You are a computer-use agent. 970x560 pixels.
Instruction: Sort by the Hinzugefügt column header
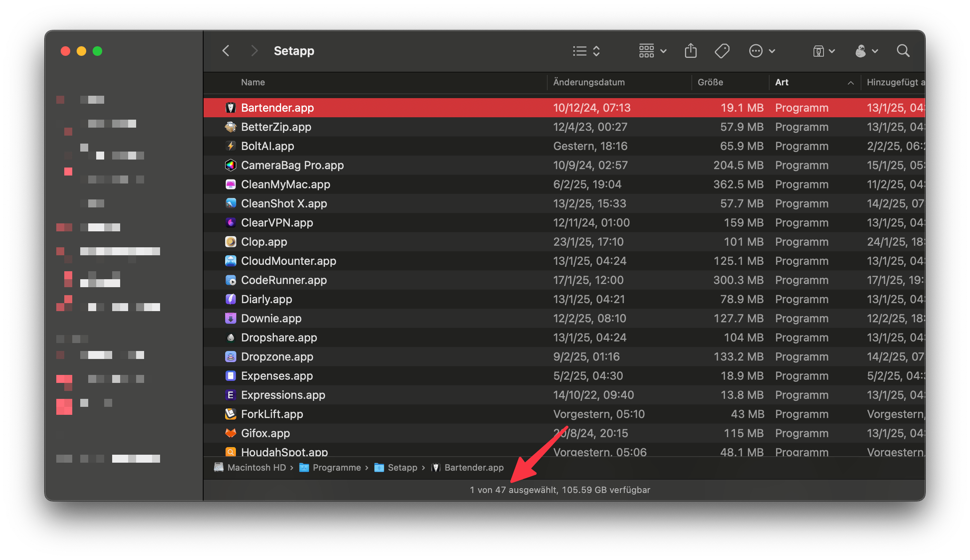click(x=895, y=82)
